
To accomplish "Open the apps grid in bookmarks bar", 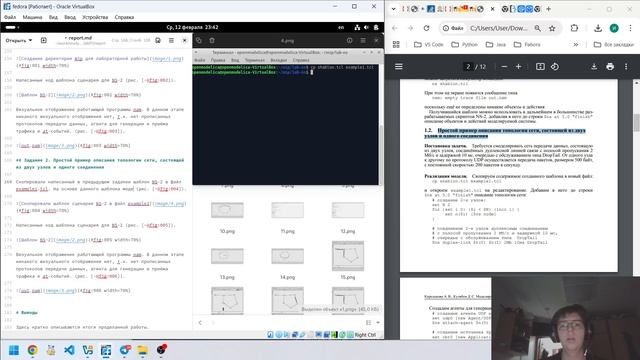I will coord(396,44).
